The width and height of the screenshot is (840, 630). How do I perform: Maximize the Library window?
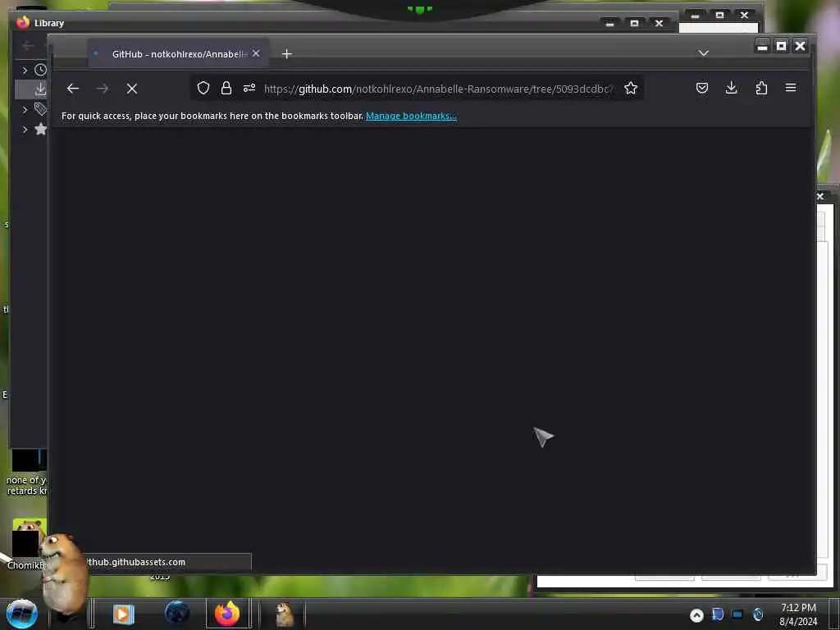tap(634, 23)
